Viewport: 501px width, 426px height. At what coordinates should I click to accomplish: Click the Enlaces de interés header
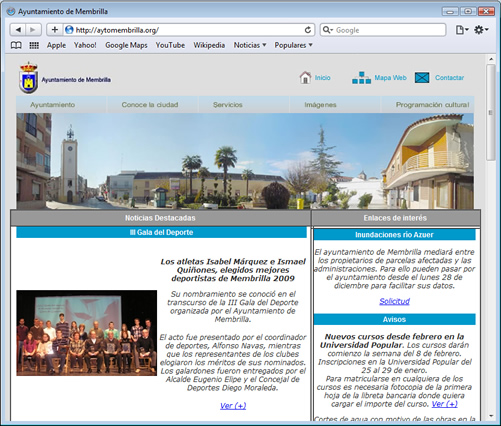pos(395,218)
